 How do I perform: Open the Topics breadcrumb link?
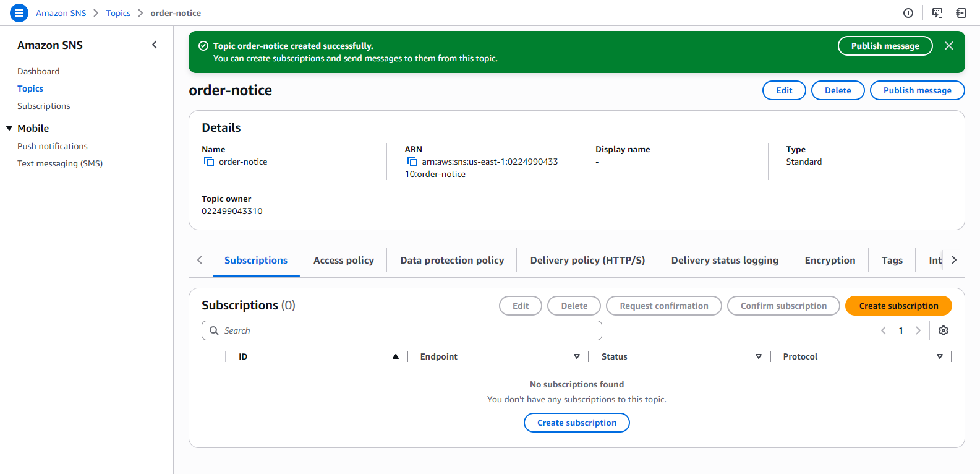[x=118, y=13]
